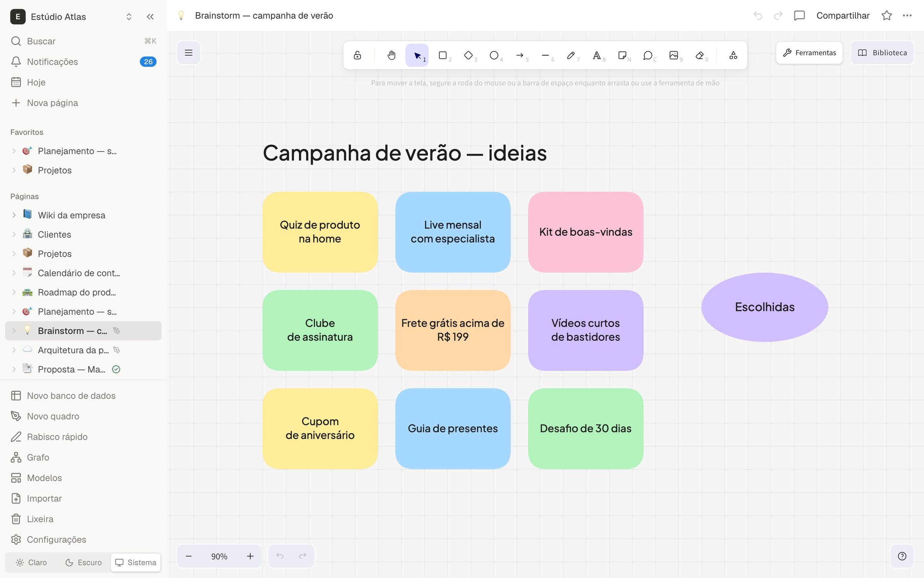
Task: Switch to Escuro dark theme
Action: click(x=84, y=562)
